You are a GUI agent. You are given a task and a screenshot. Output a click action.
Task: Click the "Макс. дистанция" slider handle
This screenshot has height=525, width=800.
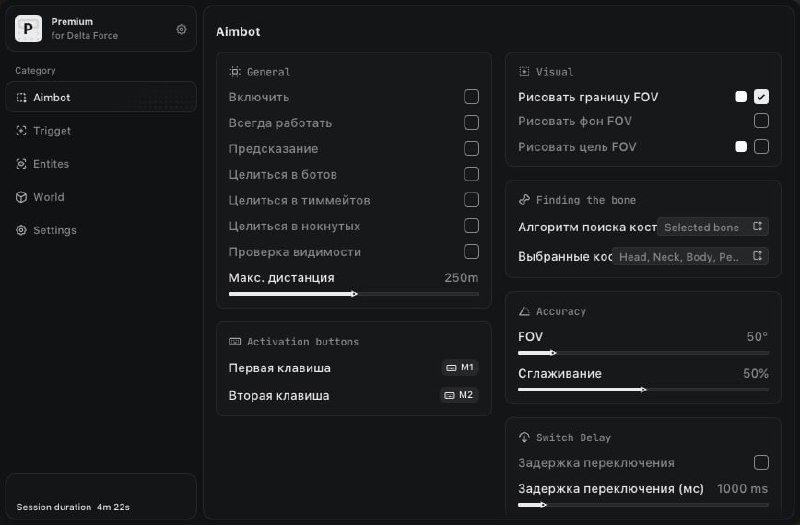tap(354, 294)
